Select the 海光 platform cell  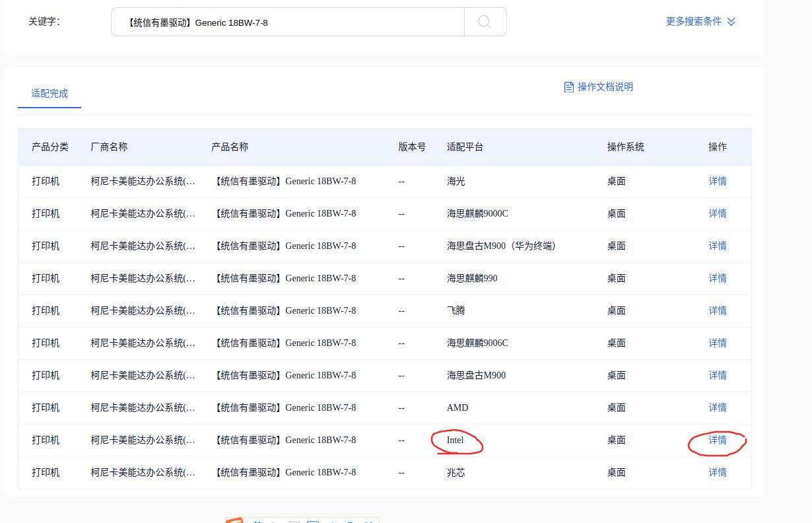(x=456, y=181)
